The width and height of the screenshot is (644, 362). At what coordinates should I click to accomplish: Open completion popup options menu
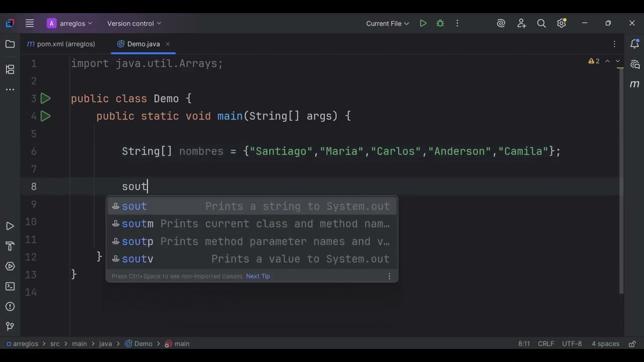tap(389, 276)
